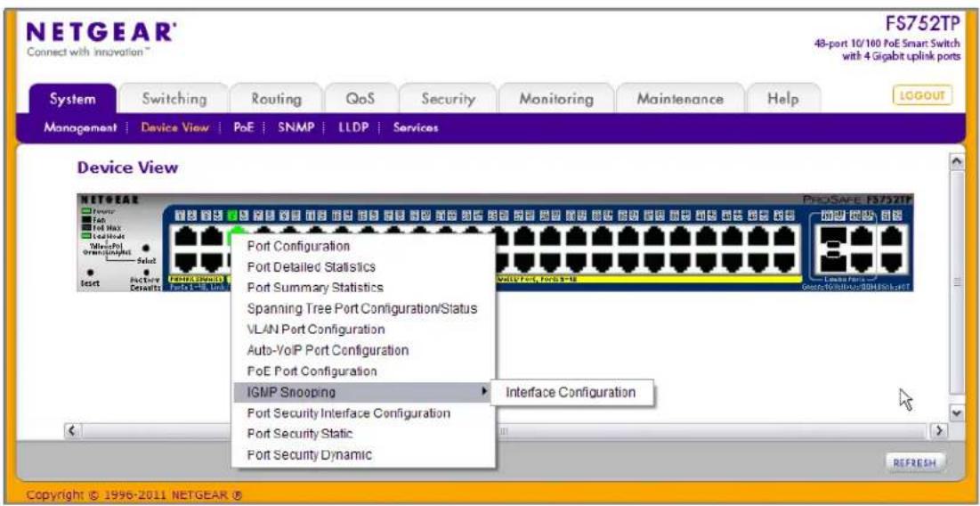Screen dimensions: 980x506
Task: Click the Reset pinhole on switch image
Action: click(x=91, y=272)
